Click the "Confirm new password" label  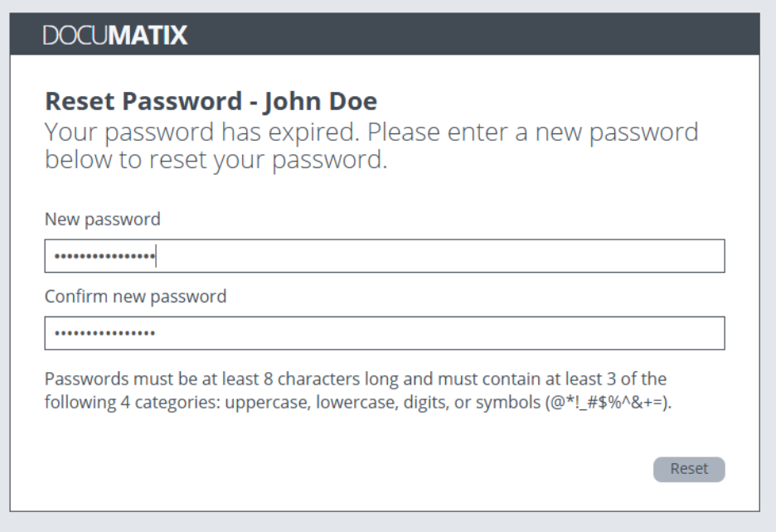(x=135, y=297)
